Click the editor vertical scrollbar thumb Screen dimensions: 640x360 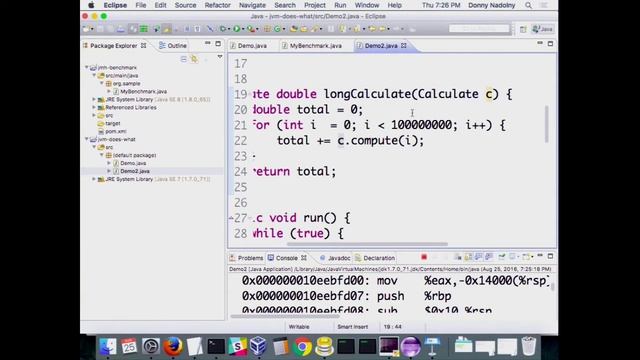[x=547, y=124]
